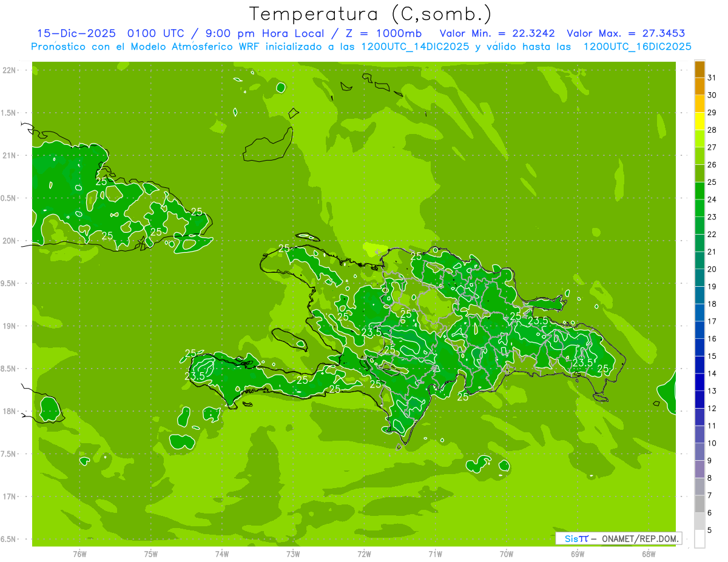
Task: Click the yellow swatch between 28 and 29
Action: click(699, 121)
